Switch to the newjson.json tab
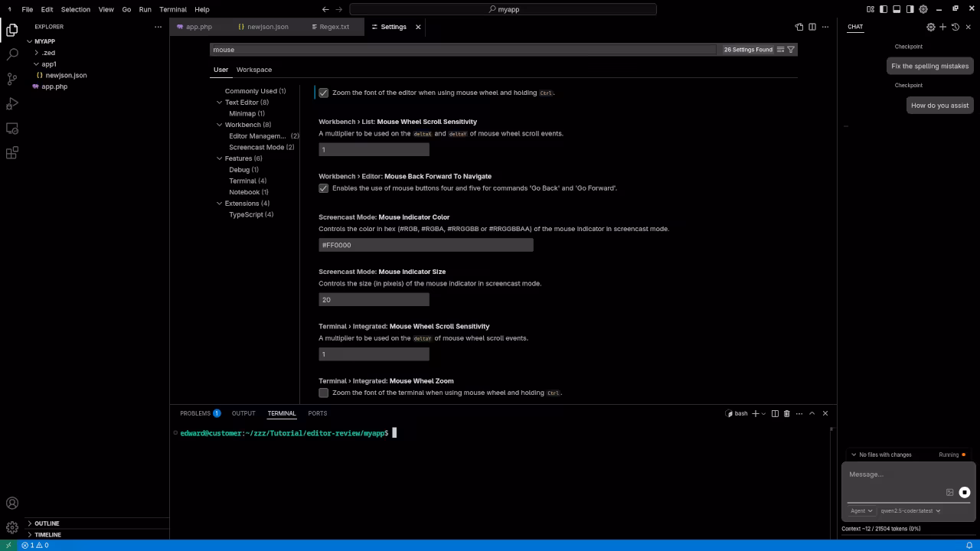Image resolution: width=980 pixels, height=551 pixels. (x=267, y=27)
